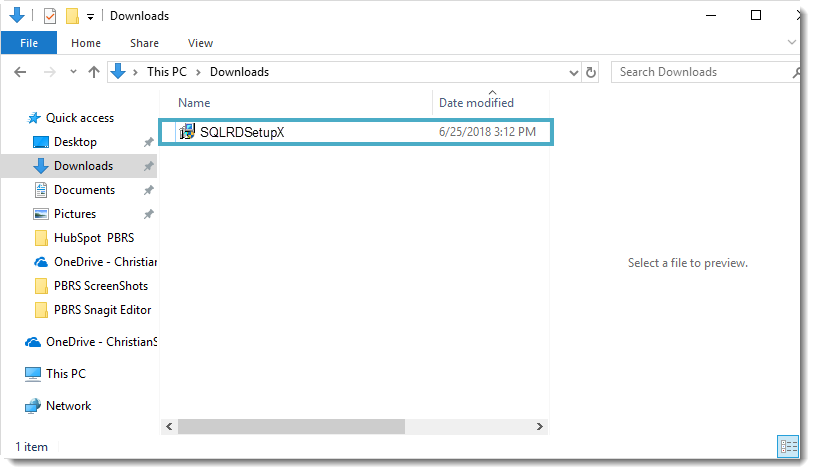Image resolution: width=815 pixels, height=474 pixels.
Task: Sort files by Name column
Action: (x=194, y=103)
